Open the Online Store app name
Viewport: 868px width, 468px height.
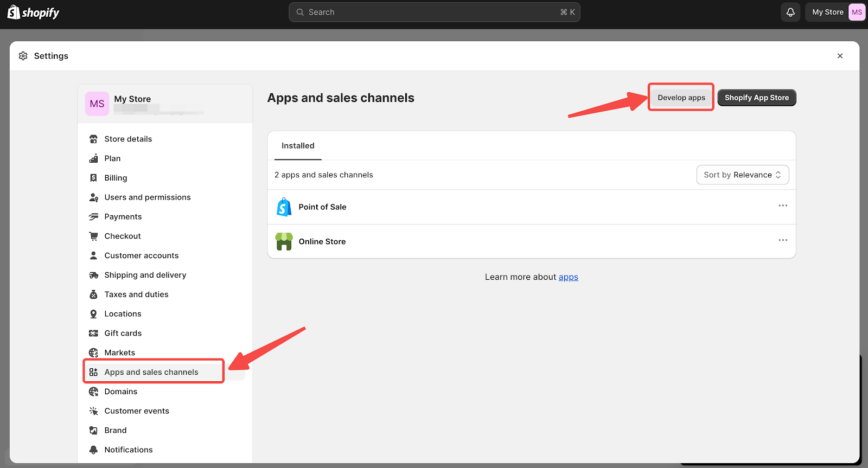click(x=322, y=241)
